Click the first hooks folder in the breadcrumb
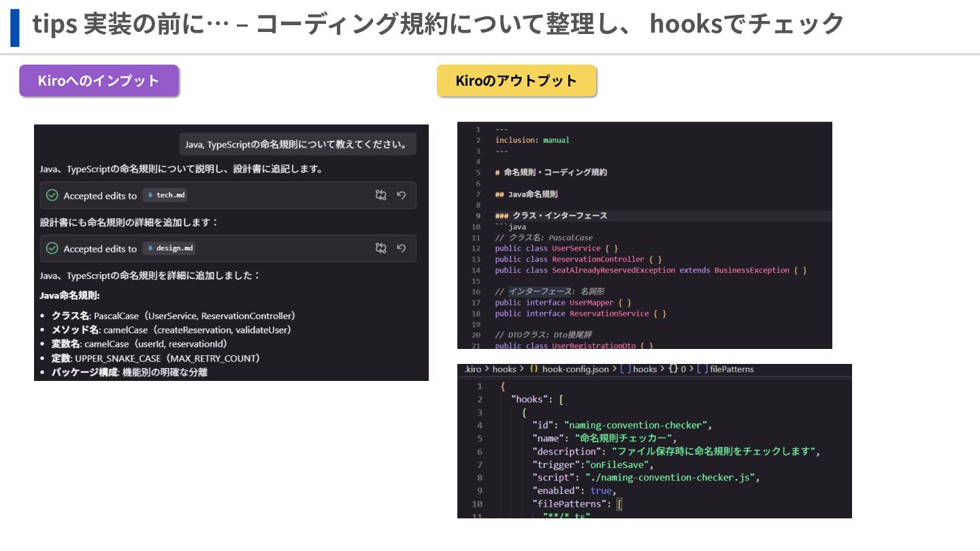The image size is (980, 551). (x=504, y=369)
